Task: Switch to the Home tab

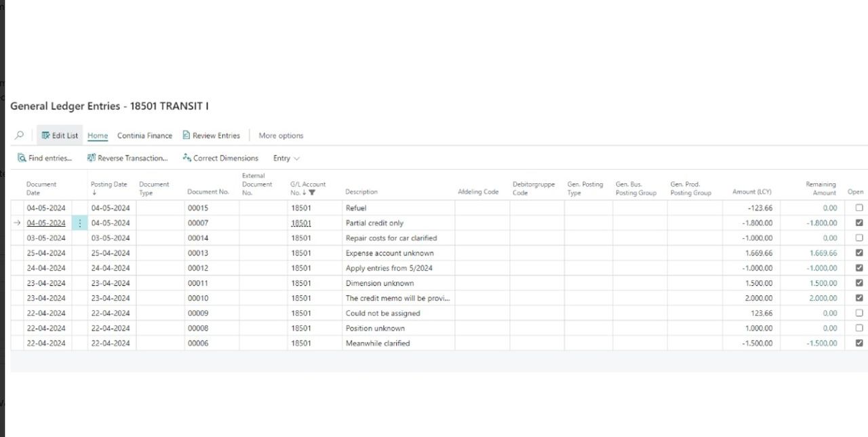Action: (x=98, y=136)
